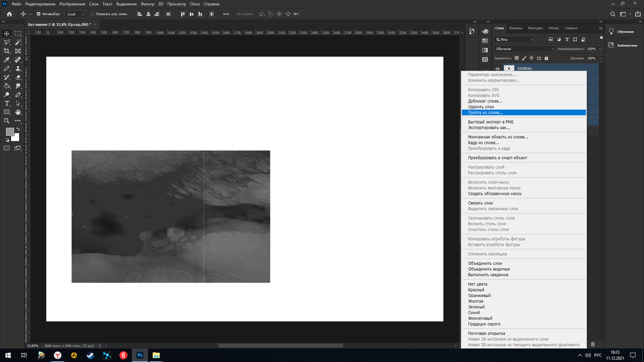This screenshot has width=644, height=362.
Task: Open the Слой autoselect dropdown
Action: 75,14
